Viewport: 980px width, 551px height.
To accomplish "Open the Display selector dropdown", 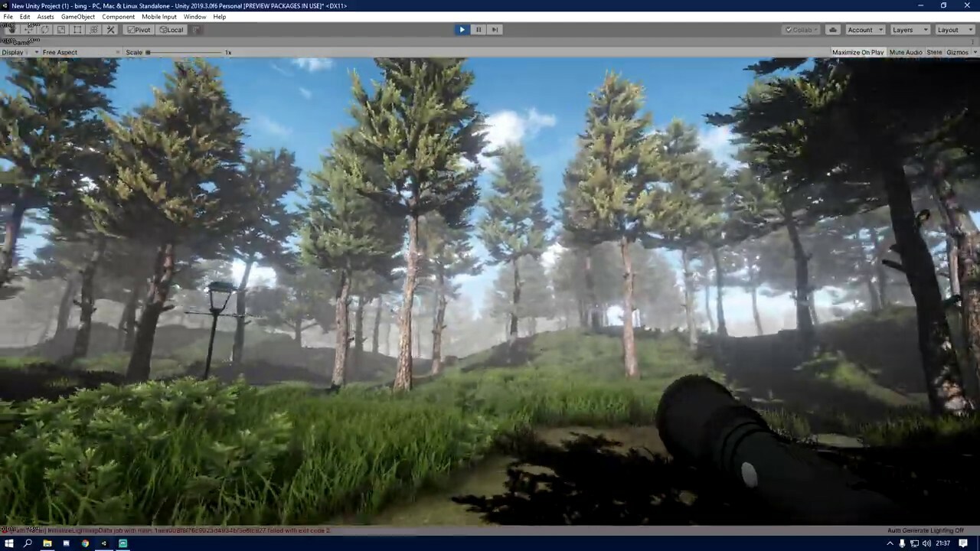I will click(x=19, y=52).
